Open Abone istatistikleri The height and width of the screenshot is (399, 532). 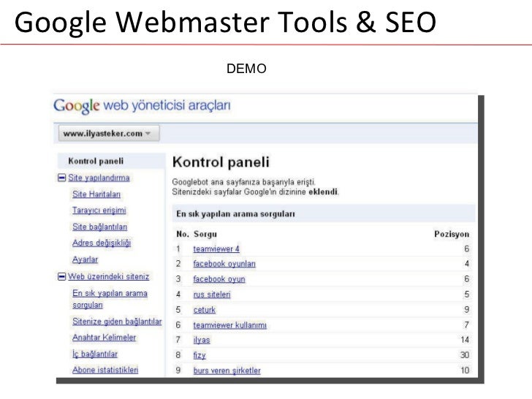coord(105,370)
